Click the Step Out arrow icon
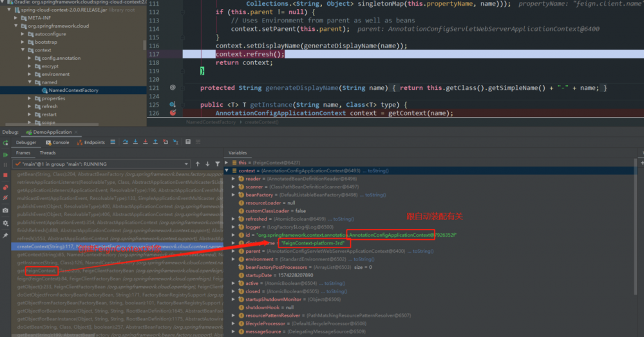Image resolution: width=644 pixels, height=337 pixels. pos(155,142)
